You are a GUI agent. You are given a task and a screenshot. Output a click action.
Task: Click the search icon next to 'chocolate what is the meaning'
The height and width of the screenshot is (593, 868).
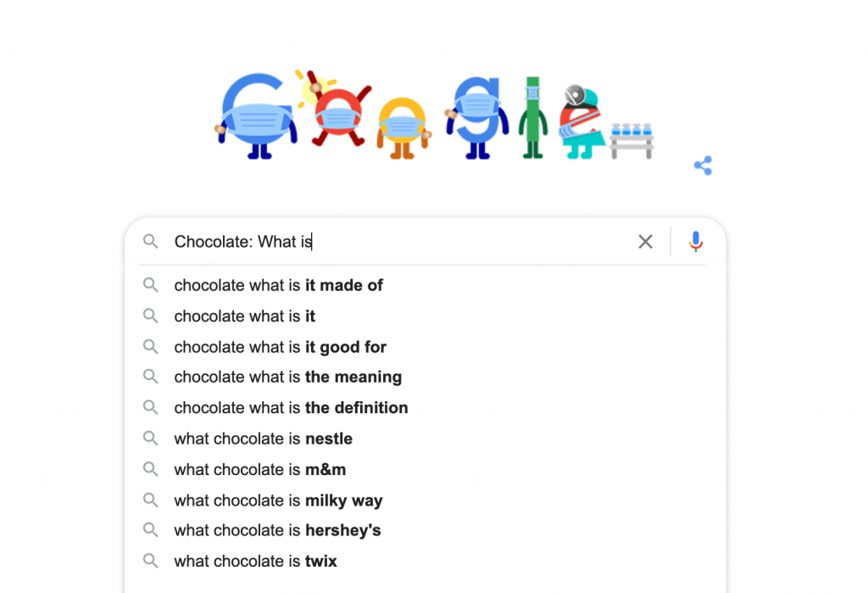coord(151,377)
